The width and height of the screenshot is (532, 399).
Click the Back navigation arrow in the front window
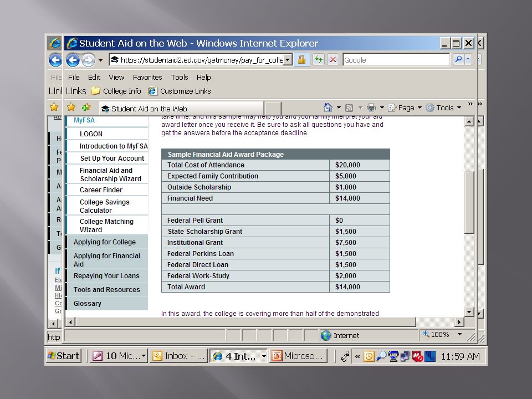[73, 60]
